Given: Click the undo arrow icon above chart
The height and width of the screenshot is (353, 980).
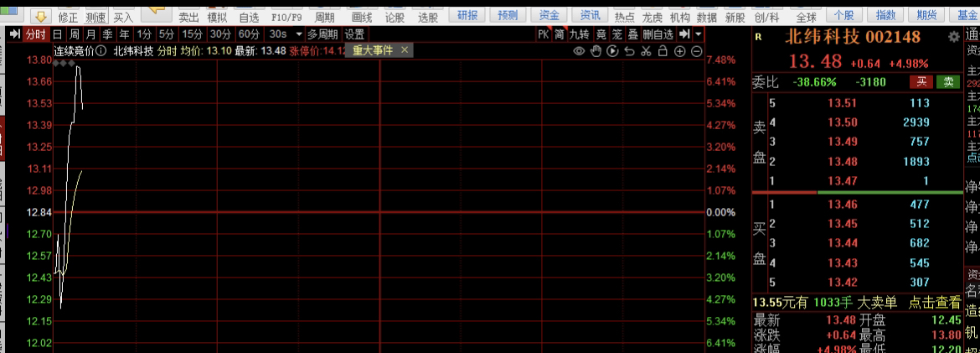Looking at the screenshot, I should 629,51.
